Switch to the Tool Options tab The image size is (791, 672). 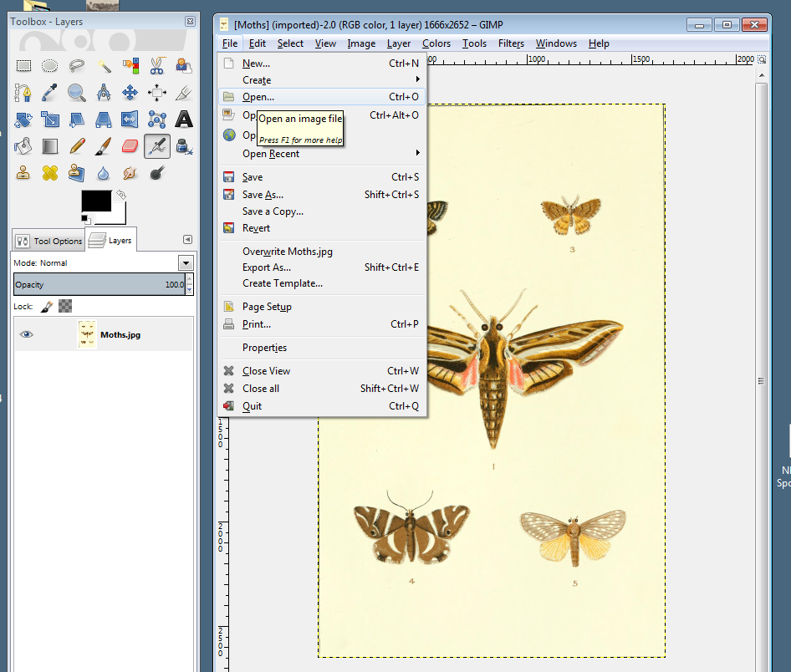(49, 242)
